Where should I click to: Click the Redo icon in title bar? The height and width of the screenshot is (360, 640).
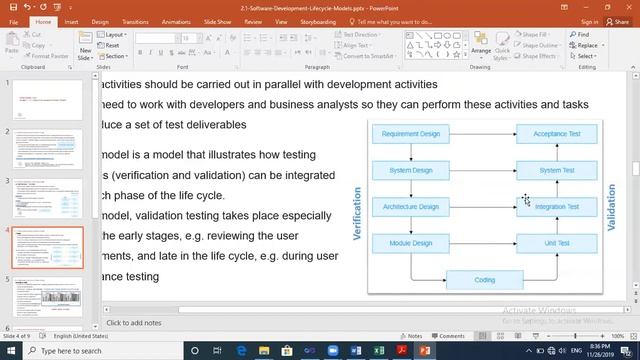(43, 7)
